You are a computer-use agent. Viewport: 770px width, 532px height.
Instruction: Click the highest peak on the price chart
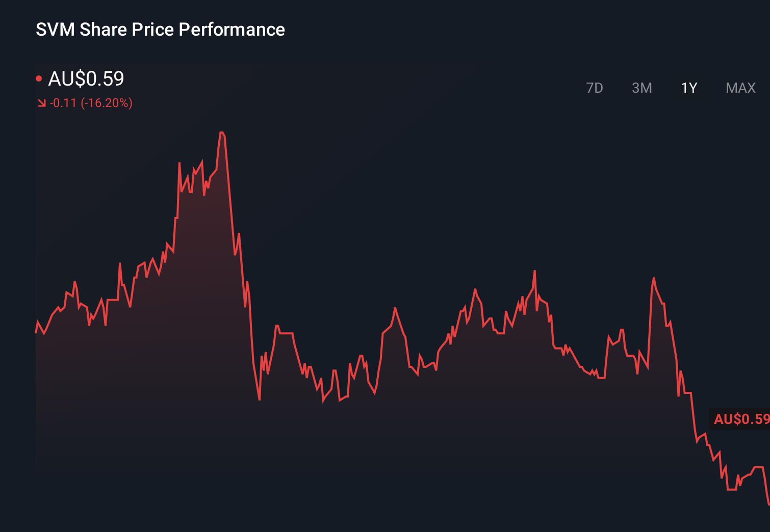(222, 132)
